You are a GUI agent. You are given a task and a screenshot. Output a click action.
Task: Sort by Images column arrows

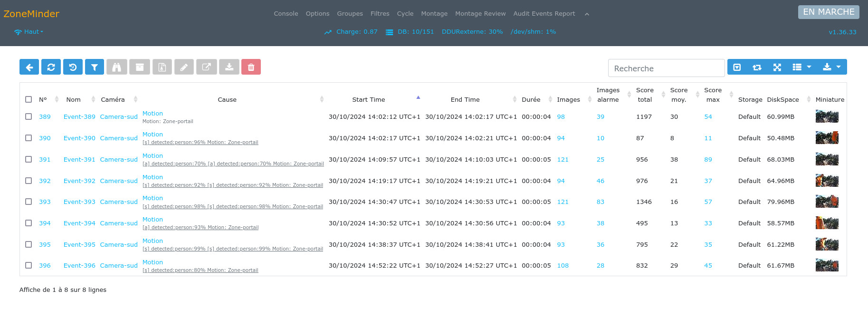tap(590, 99)
